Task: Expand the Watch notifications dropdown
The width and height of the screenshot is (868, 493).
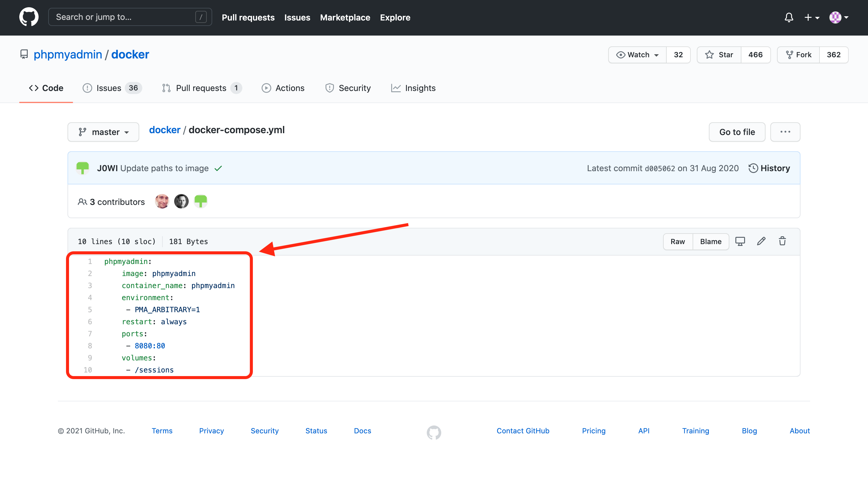Action: [x=637, y=55]
